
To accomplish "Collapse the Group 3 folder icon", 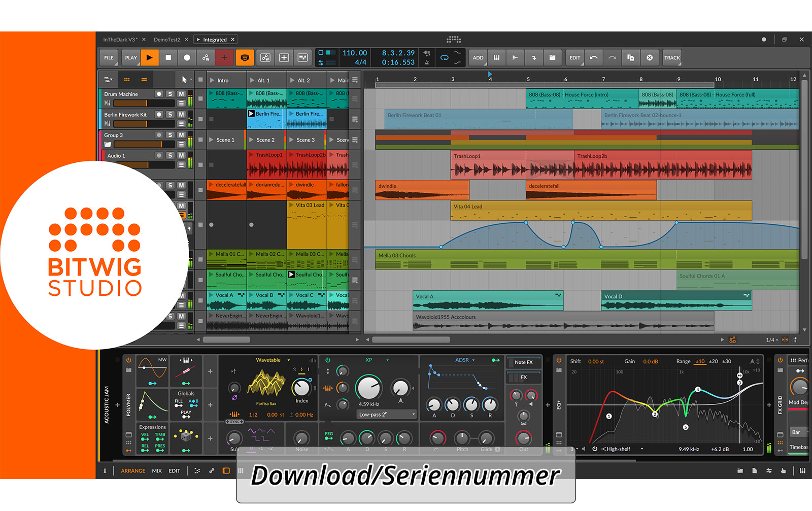I will point(108,144).
